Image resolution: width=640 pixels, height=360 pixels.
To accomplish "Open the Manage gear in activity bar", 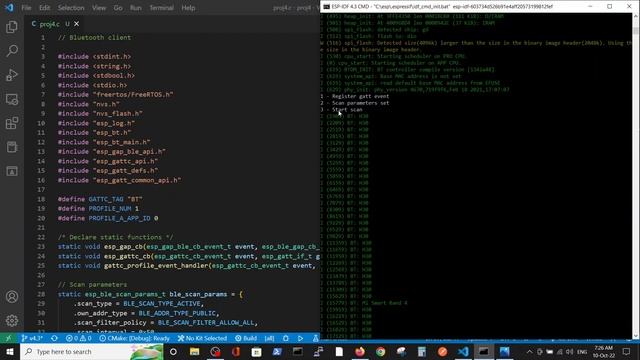I will pyautogui.click(x=12, y=321).
